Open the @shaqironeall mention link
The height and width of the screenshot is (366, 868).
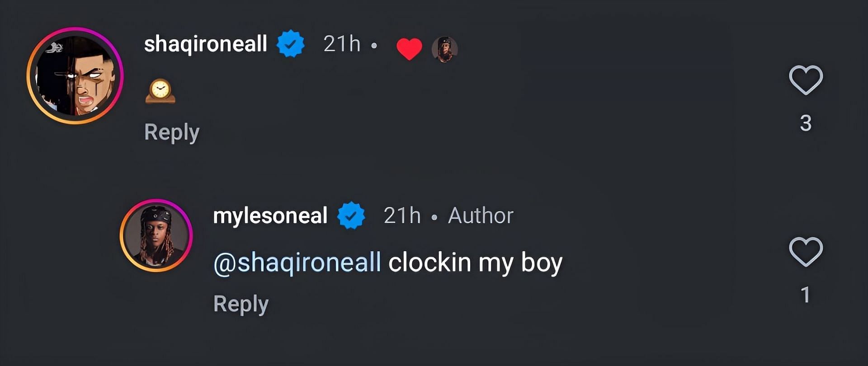click(x=297, y=263)
